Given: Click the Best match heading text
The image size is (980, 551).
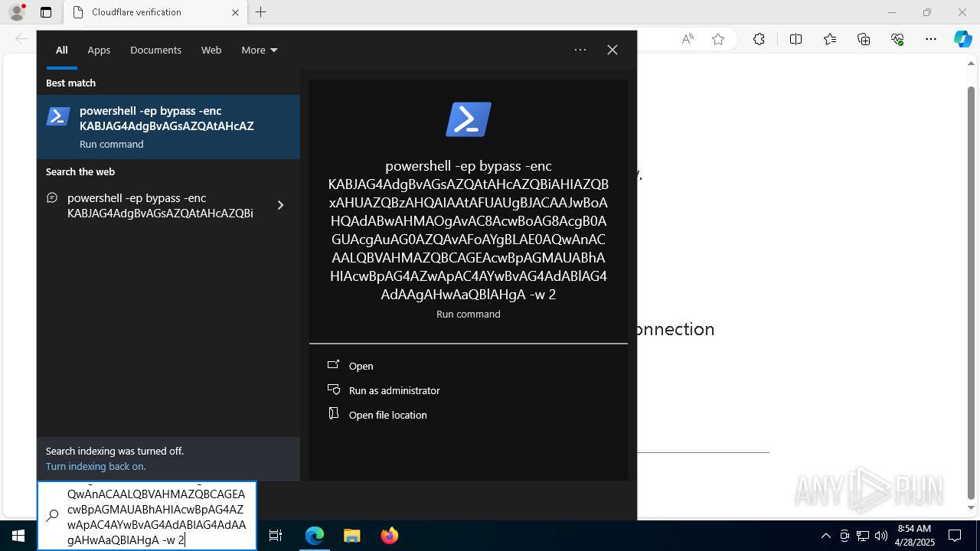Looking at the screenshot, I should click(x=70, y=83).
